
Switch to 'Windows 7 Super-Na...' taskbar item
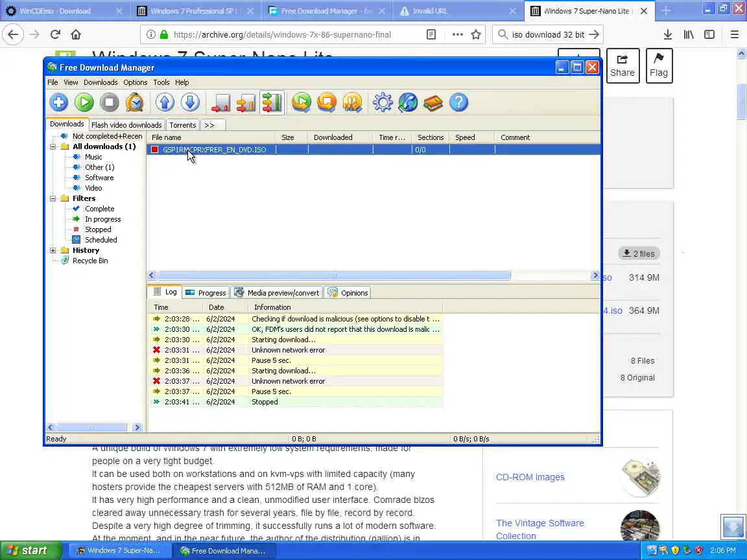click(x=119, y=550)
